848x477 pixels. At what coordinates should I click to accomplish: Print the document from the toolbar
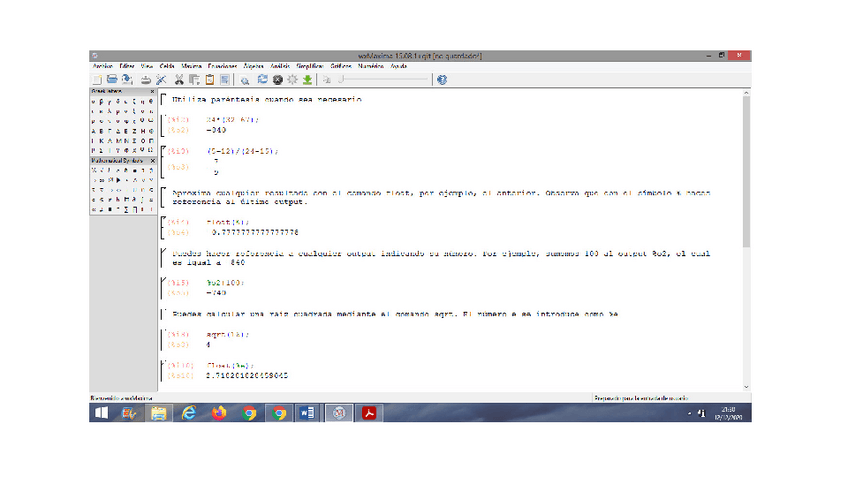(x=145, y=80)
